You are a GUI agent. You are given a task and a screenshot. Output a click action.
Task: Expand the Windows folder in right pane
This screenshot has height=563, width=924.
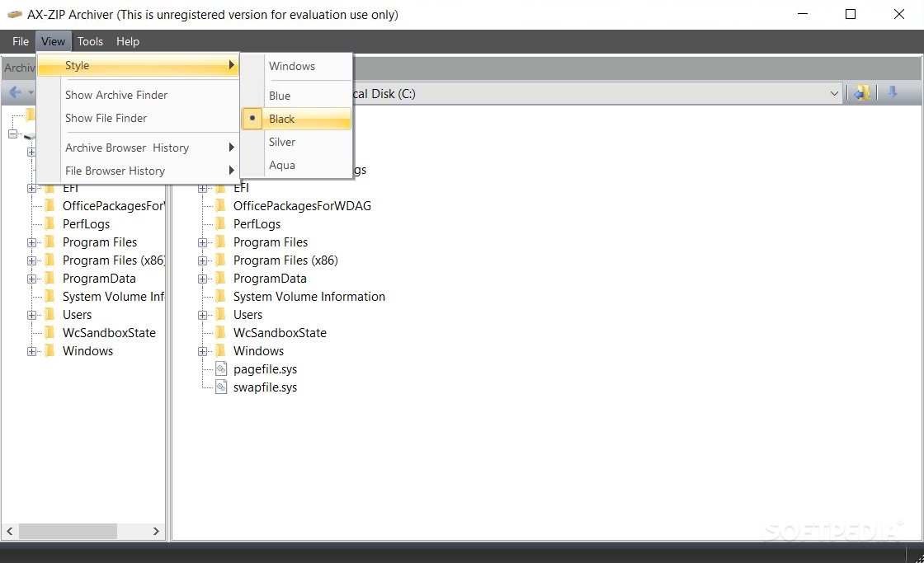pos(202,352)
